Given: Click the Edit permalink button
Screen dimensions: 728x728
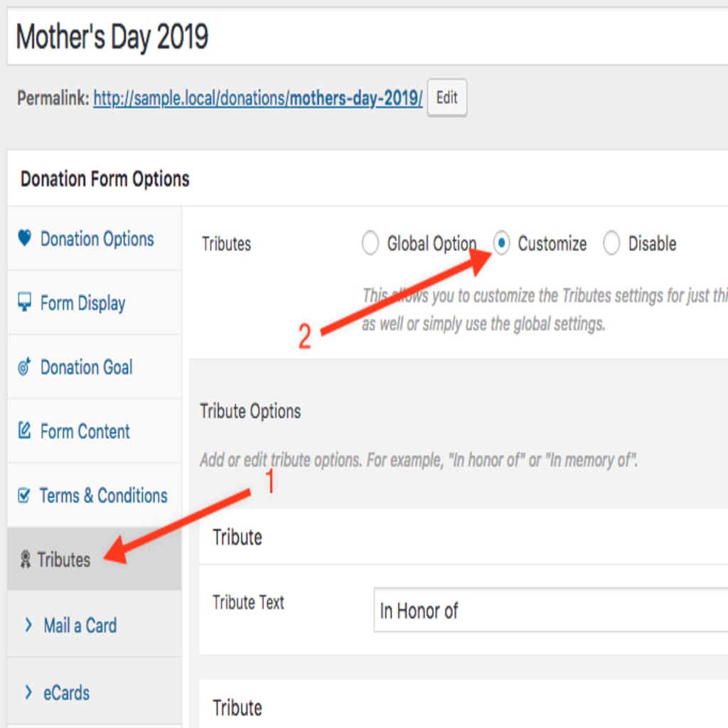Looking at the screenshot, I should pyautogui.click(x=447, y=97).
